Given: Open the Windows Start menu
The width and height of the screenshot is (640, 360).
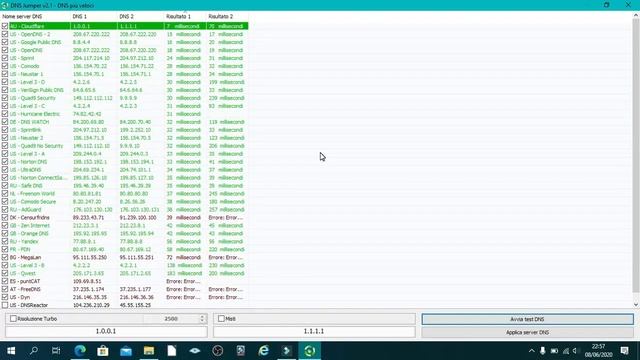Looking at the screenshot, I should tap(11, 351).
